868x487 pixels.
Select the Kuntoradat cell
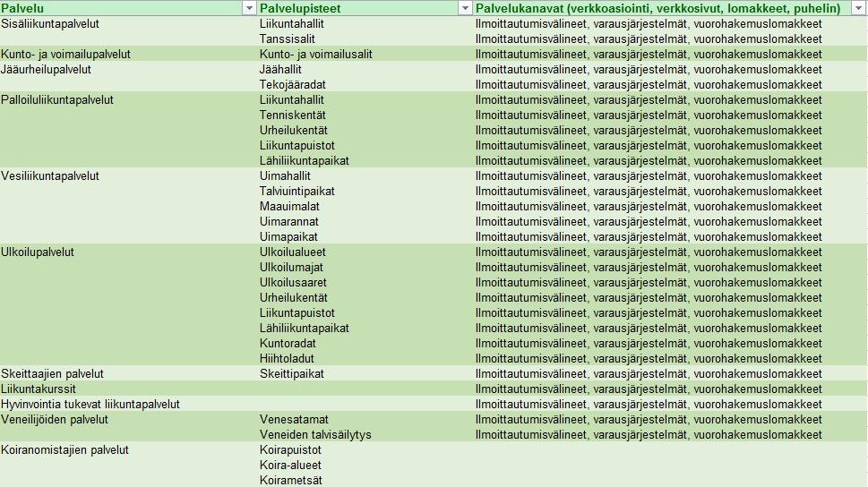tap(365, 343)
